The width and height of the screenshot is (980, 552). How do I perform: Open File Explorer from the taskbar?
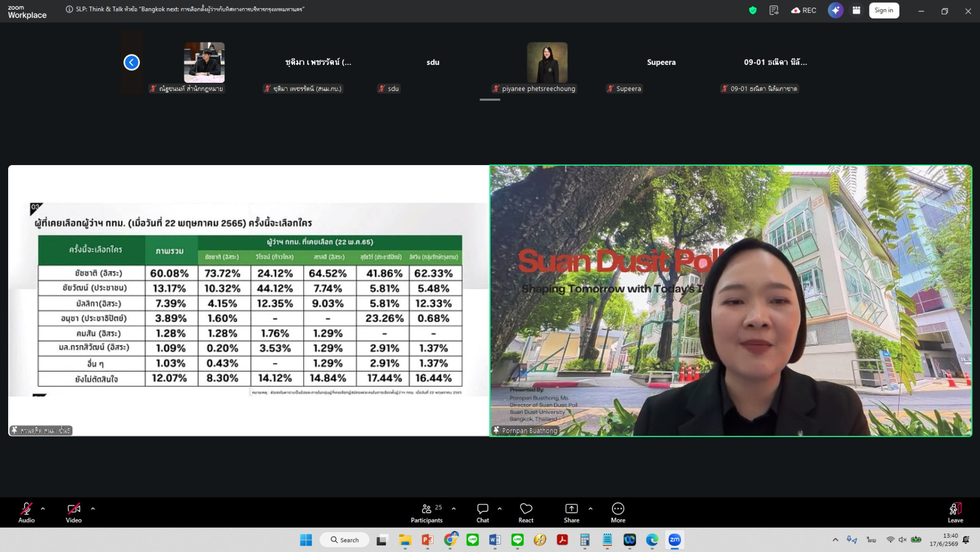pos(405,540)
